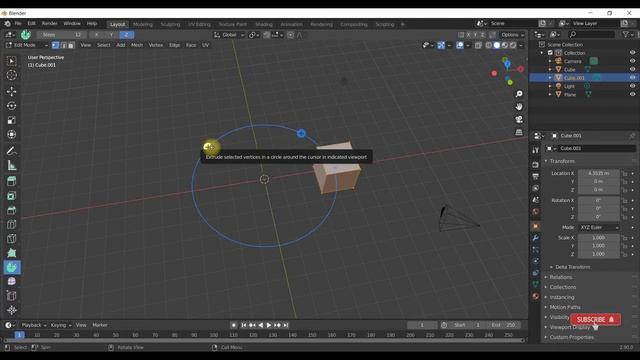Jump to the timeline end frame
The image size is (640, 360).
286,325
